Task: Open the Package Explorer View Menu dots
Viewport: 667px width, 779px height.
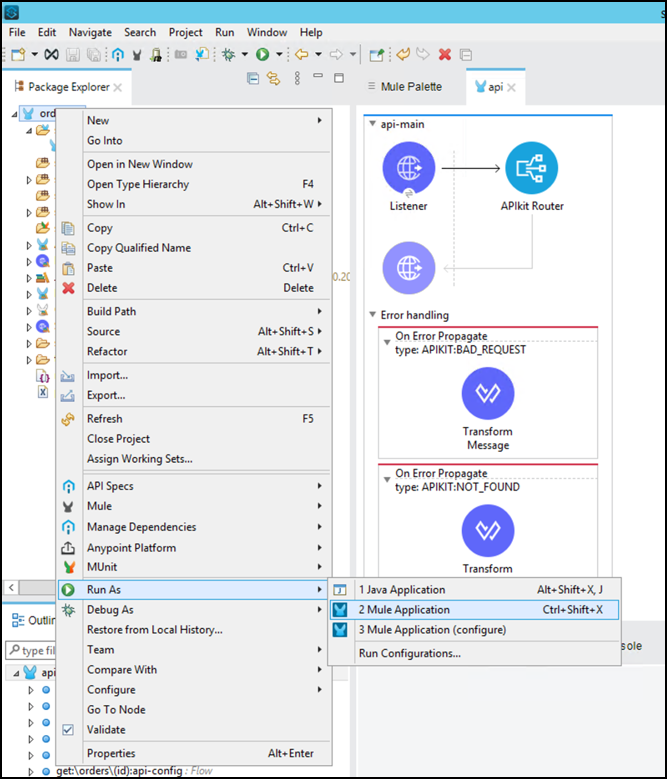Action: click(x=297, y=78)
